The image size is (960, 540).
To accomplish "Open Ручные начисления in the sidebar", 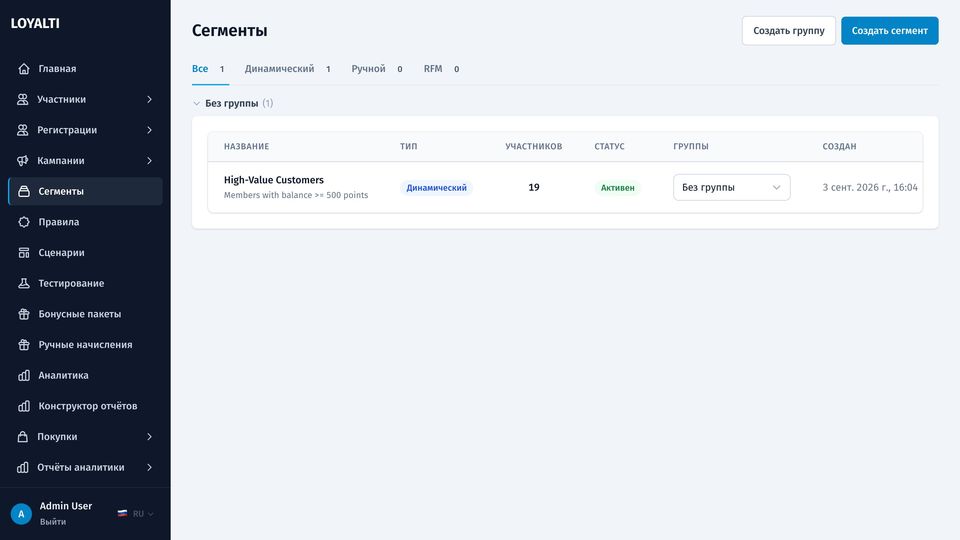I will (x=85, y=344).
